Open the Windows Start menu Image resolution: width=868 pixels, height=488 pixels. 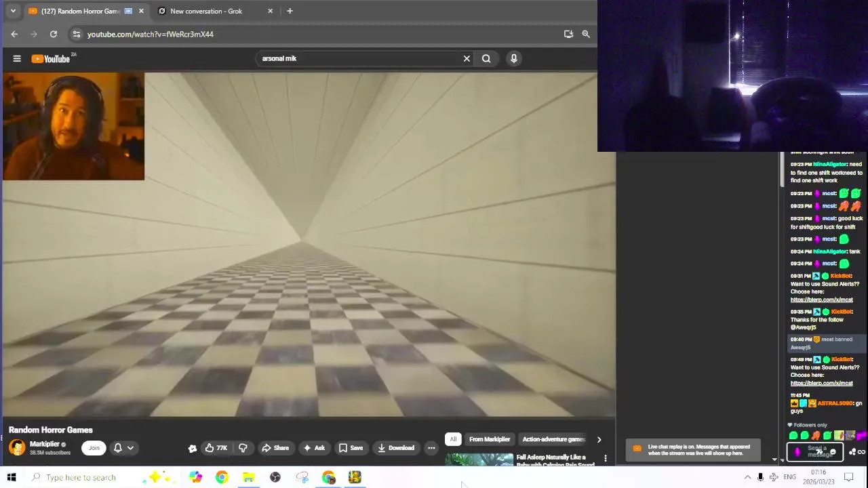pyautogui.click(x=12, y=477)
